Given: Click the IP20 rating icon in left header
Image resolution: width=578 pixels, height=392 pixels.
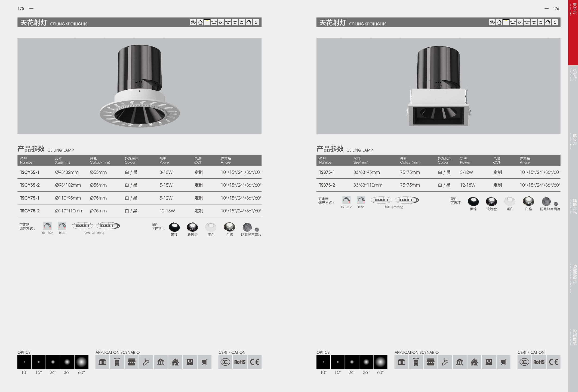Looking at the screenshot, I should (x=256, y=22).
